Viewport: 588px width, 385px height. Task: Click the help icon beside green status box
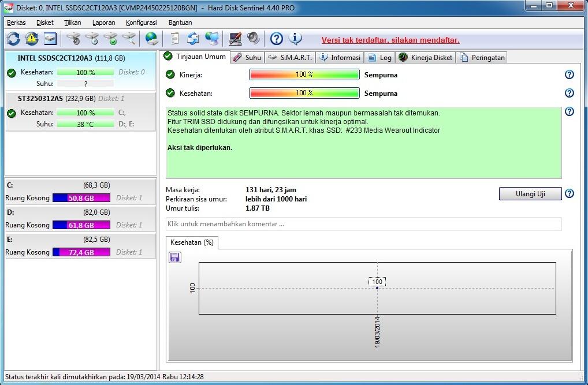[x=570, y=111]
